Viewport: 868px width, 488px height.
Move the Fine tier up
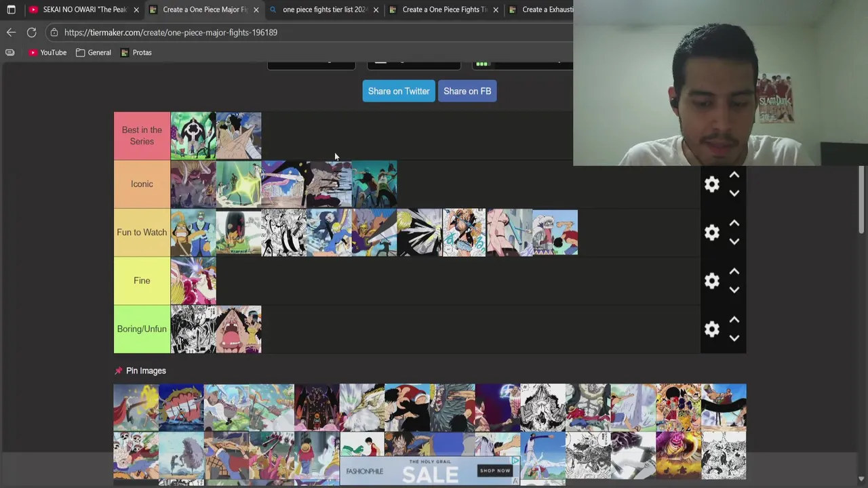coord(734,271)
